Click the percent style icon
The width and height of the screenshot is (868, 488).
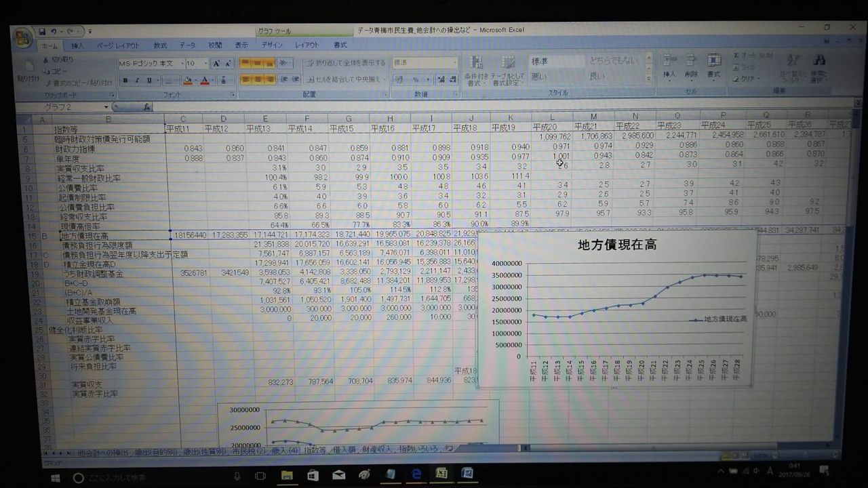pyautogui.click(x=416, y=79)
